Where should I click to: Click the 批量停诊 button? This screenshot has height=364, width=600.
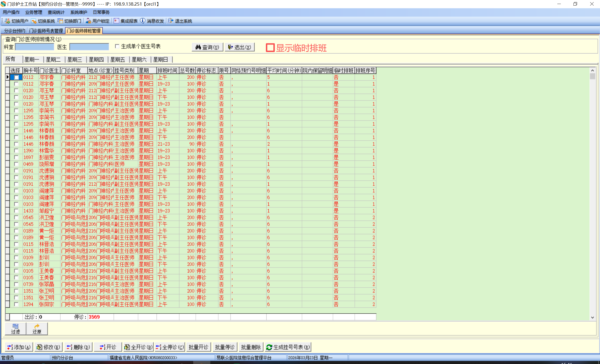tap(225, 347)
